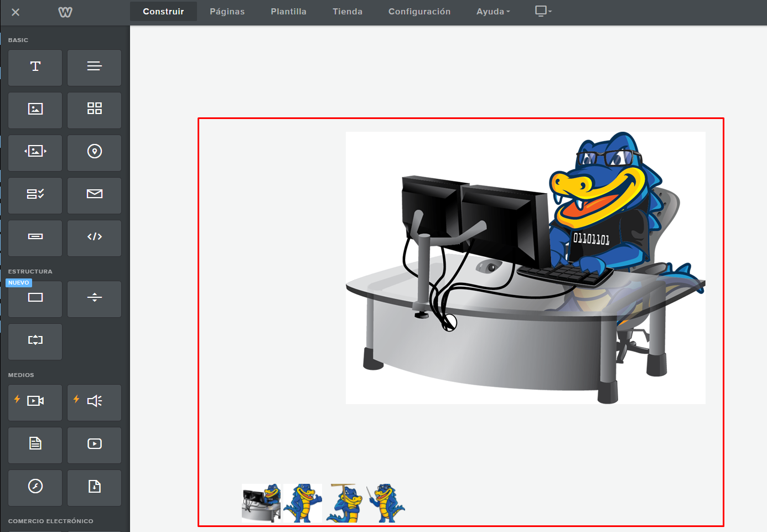Select the Embed code element
The width and height of the screenshot is (767, 532).
coord(95,238)
